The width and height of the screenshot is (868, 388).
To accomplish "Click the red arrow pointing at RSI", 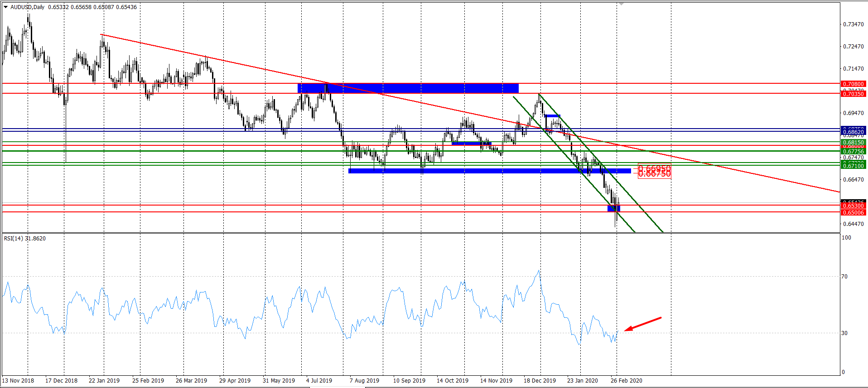I will click(x=643, y=324).
